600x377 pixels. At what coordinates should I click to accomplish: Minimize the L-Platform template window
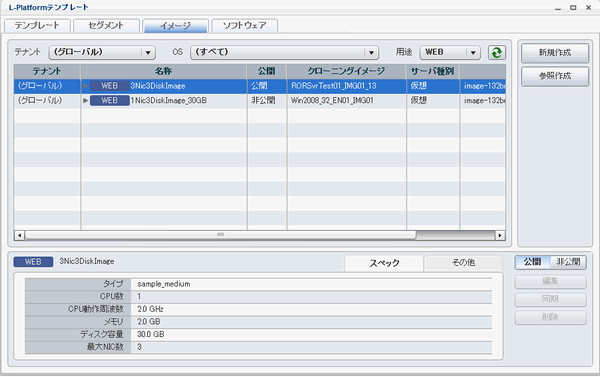[x=558, y=8]
